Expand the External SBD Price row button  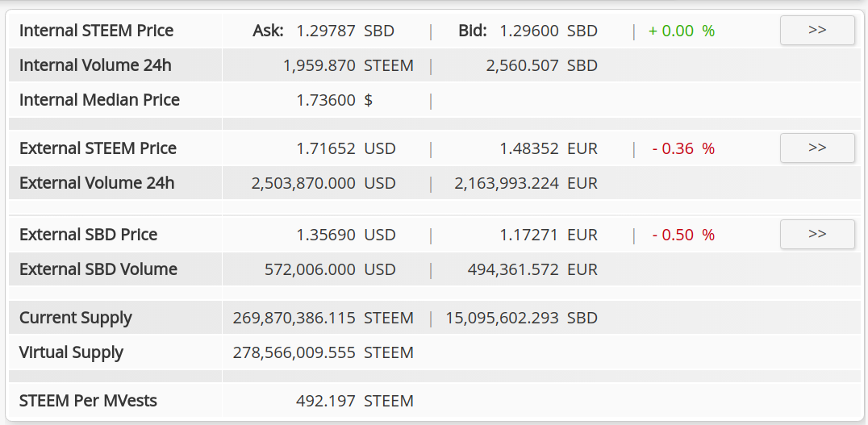pyautogui.click(x=817, y=234)
